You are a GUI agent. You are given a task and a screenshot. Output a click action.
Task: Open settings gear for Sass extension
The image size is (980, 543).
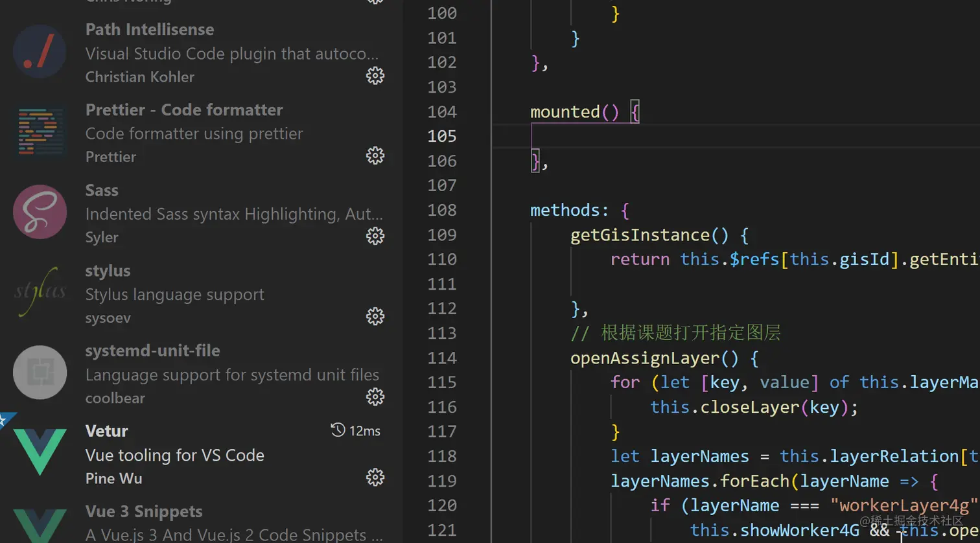tap(375, 236)
